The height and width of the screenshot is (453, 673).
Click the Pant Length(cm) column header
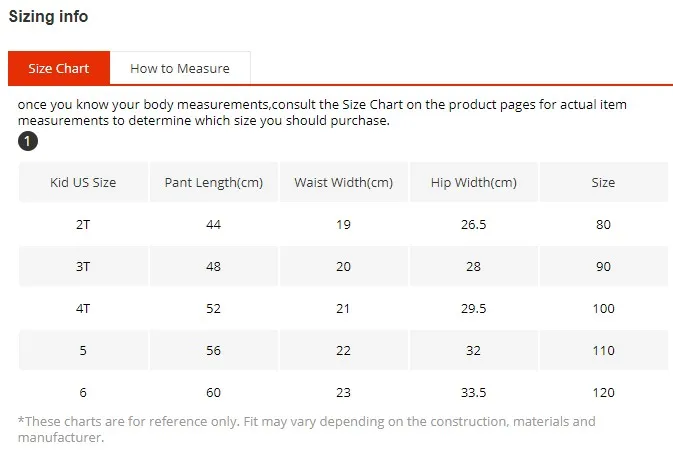pos(214,182)
